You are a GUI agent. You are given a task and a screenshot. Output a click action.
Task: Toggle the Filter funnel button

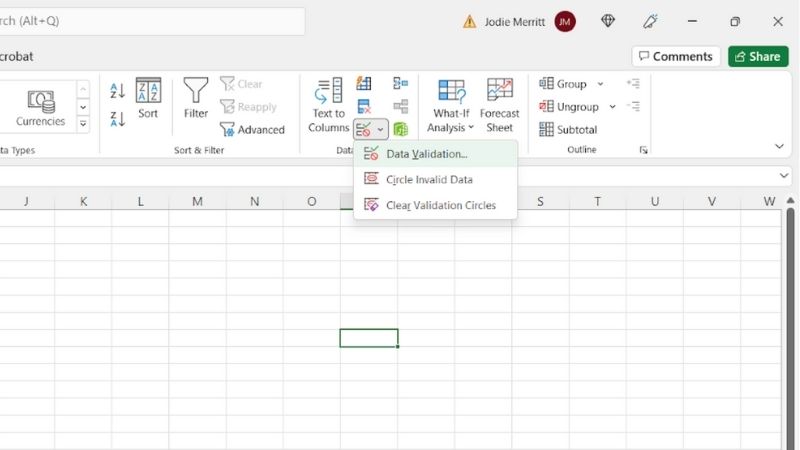coord(196,99)
